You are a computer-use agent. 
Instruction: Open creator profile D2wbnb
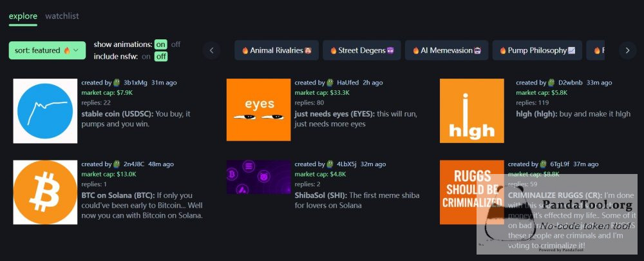(x=571, y=82)
